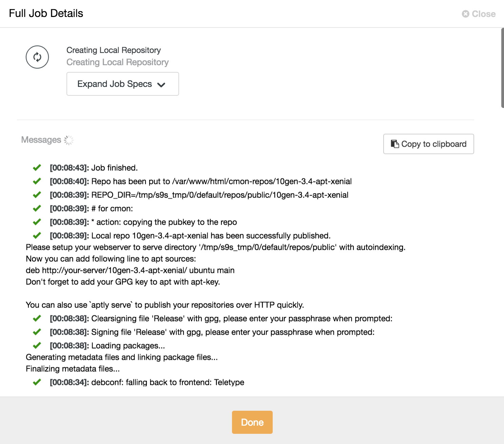Click the '# for cmon:' message text

112,208
